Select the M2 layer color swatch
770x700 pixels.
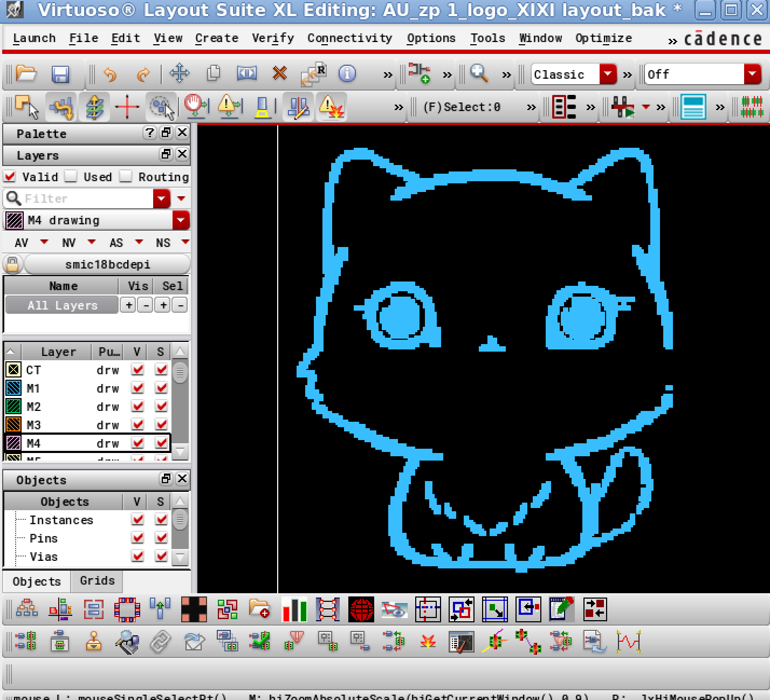13,406
